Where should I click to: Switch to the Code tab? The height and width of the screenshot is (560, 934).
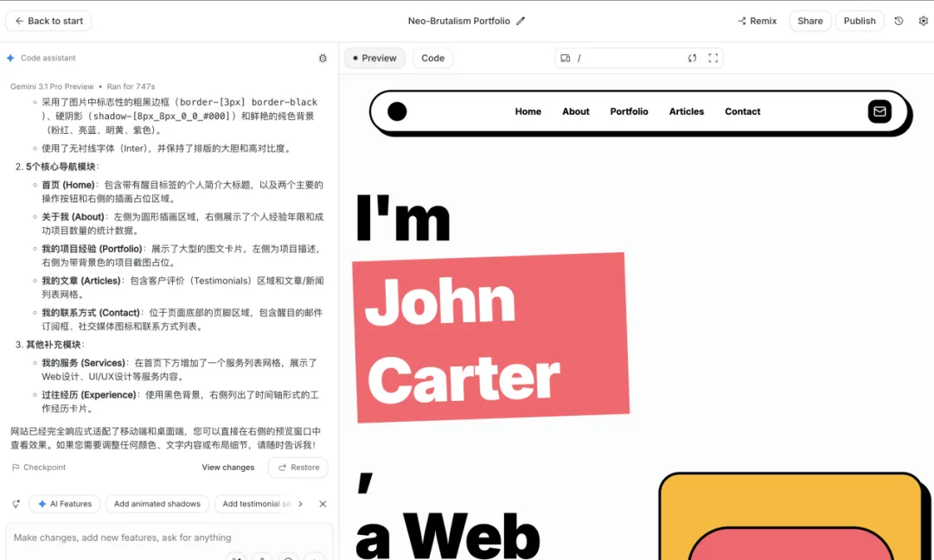click(433, 58)
